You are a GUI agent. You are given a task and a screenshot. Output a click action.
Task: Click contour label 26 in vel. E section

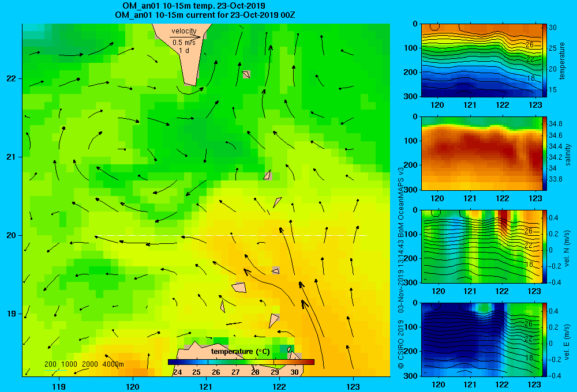529,324
